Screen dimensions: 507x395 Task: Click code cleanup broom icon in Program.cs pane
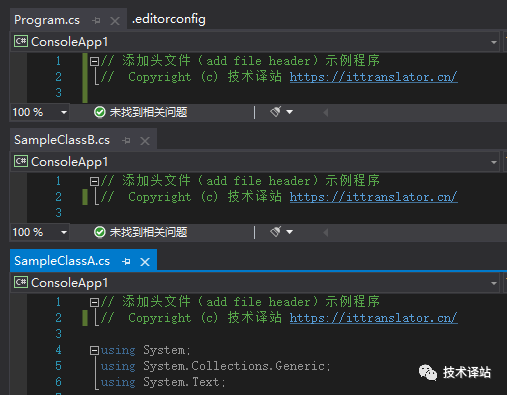pyautogui.click(x=275, y=112)
